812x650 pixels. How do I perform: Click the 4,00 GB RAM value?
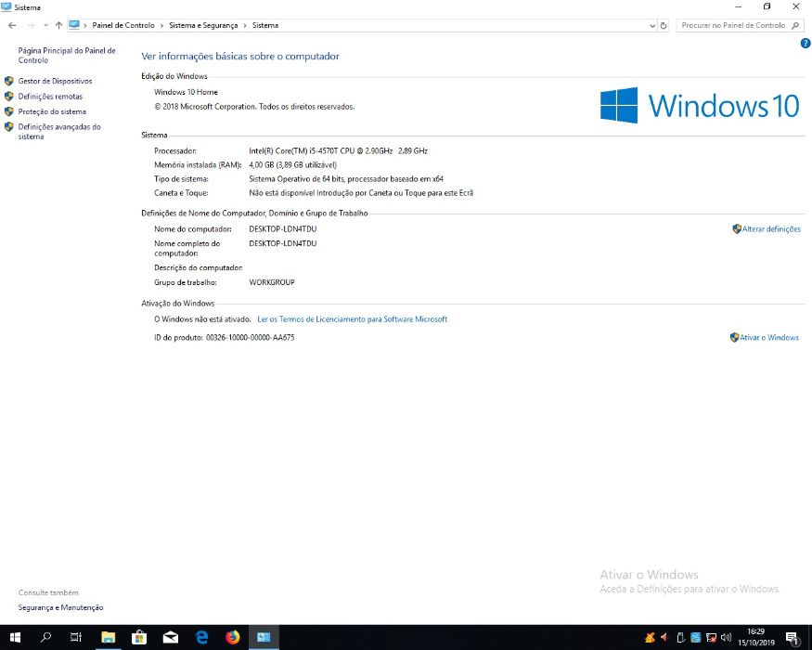292,165
